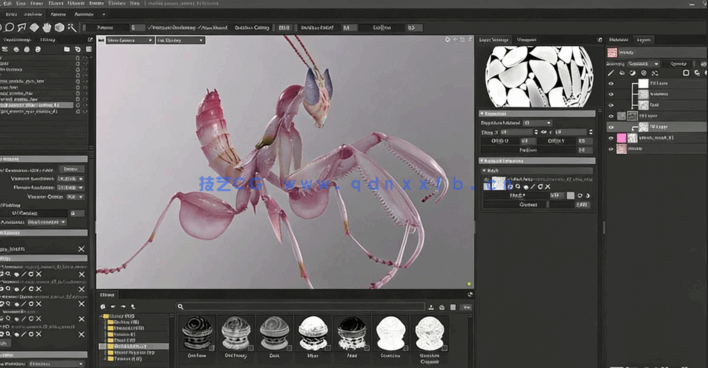Open the blending mode dropdown in Layers panel
708x368 pixels.
(644, 64)
